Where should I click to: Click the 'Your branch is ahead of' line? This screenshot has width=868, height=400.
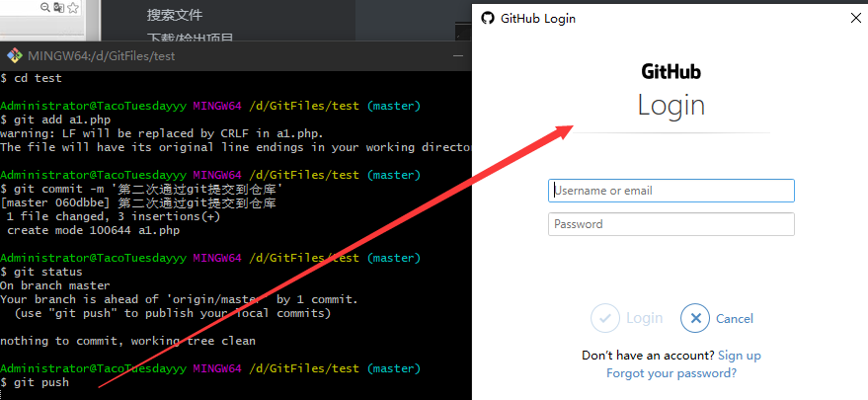click(179, 299)
